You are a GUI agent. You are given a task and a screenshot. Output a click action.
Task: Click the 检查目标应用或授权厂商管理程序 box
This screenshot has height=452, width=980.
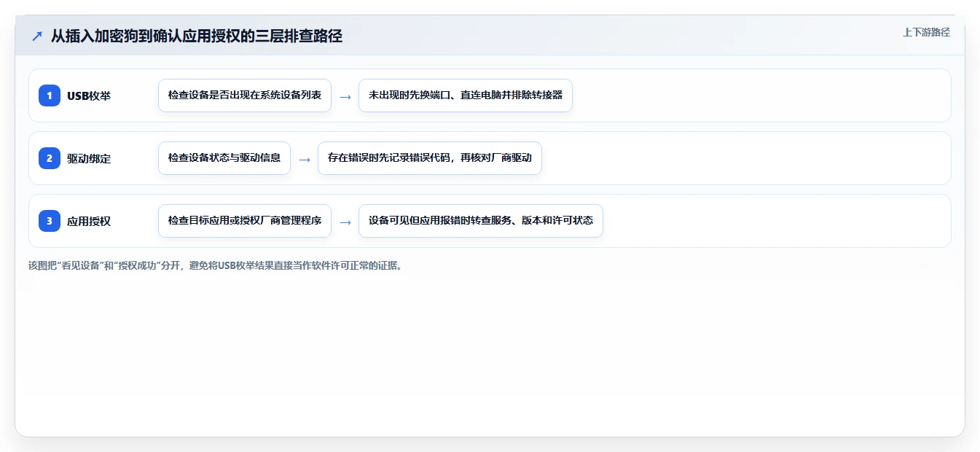point(245,221)
